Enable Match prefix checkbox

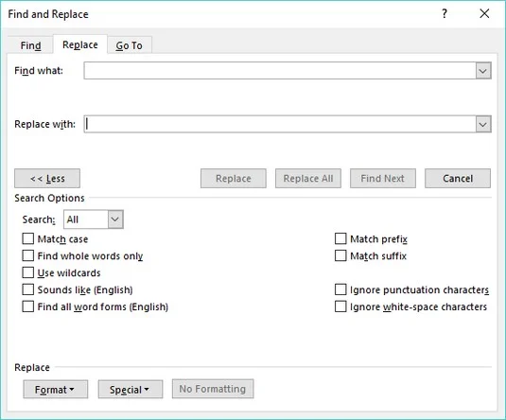click(x=340, y=239)
